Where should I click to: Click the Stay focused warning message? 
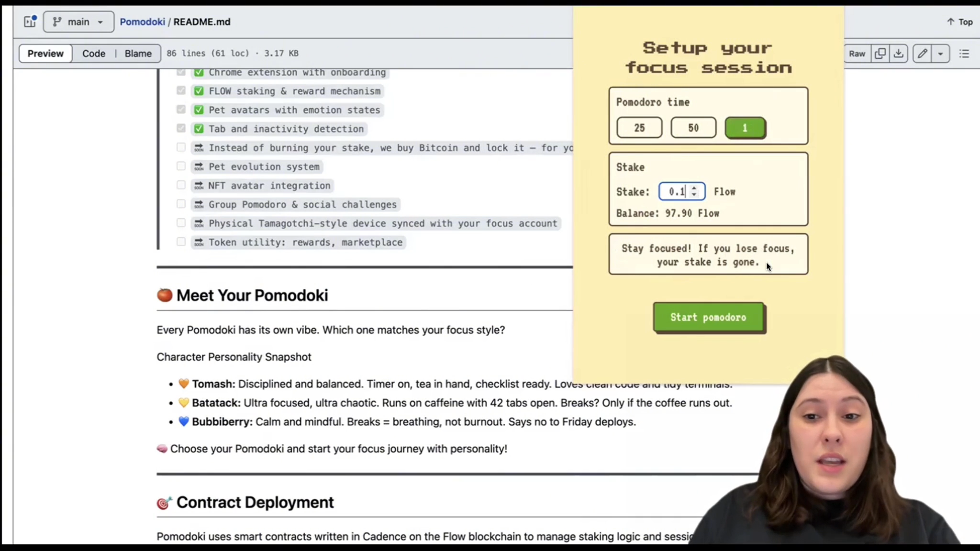pyautogui.click(x=708, y=255)
